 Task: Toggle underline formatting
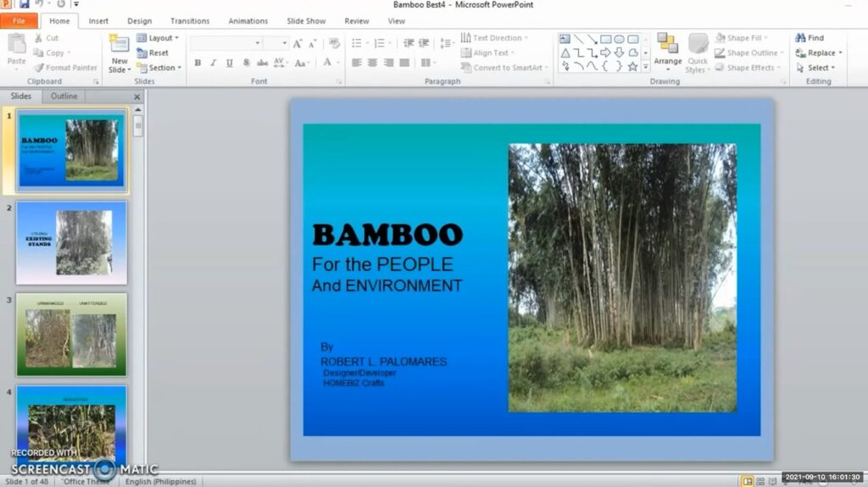pyautogui.click(x=229, y=63)
